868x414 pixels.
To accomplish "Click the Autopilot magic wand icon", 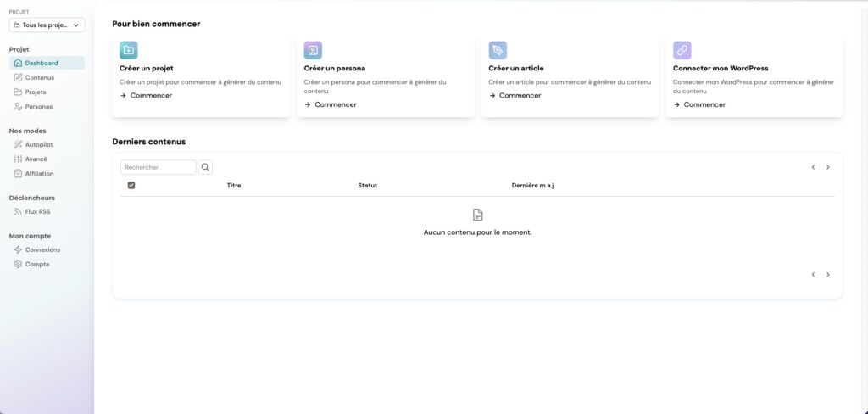I will (x=19, y=145).
